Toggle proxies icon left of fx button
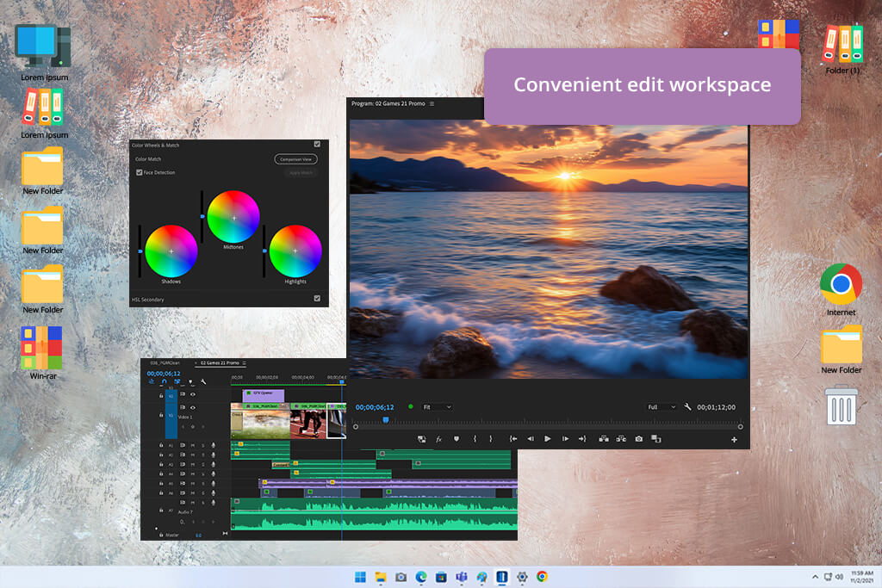The width and height of the screenshot is (882, 588). coord(421,440)
